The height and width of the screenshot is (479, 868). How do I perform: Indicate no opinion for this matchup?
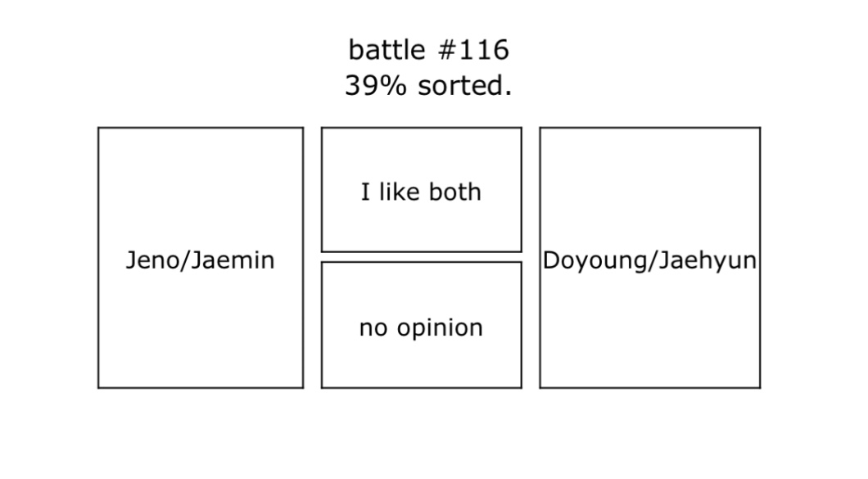click(421, 325)
